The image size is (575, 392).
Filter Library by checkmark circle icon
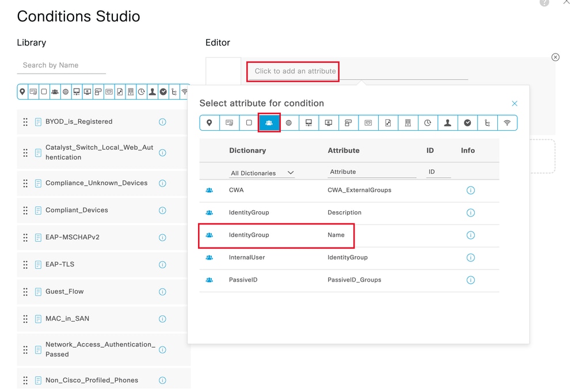[163, 92]
